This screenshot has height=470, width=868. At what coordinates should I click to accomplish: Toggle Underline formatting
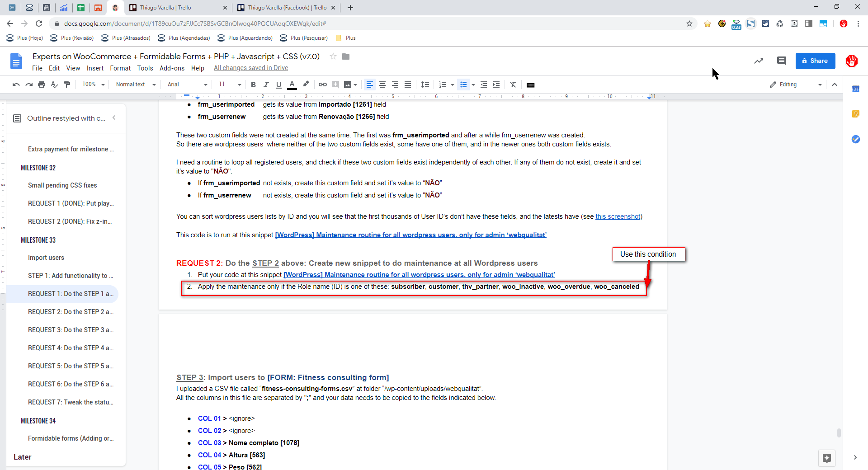278,85
